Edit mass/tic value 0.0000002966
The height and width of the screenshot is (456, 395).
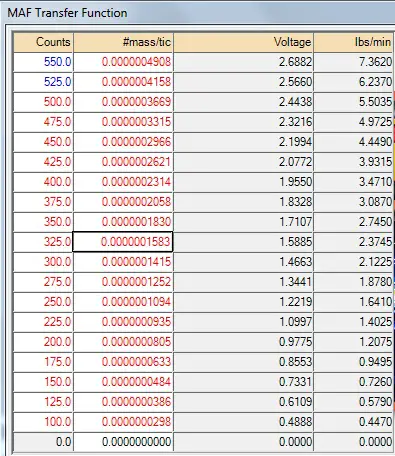point(123,142)
